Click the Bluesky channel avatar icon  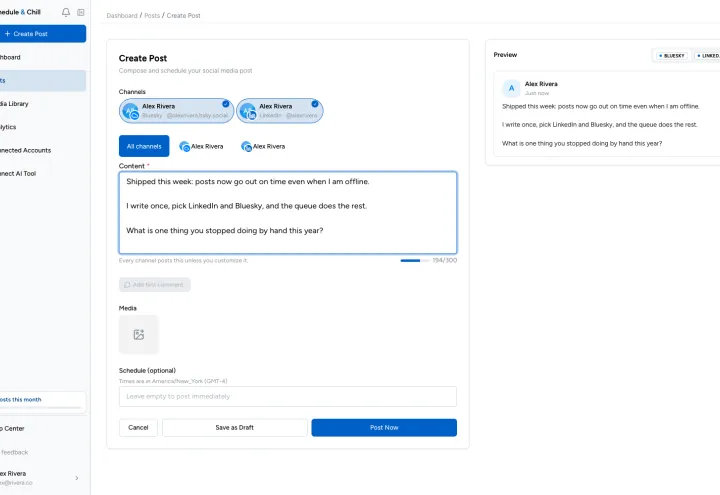pyautogui.click(x=131, y=112)
